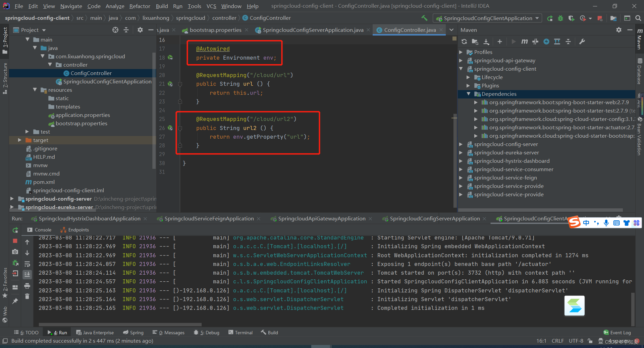The image size is (644, 348).
Task: Toggle Maven offline mode
Action: (x=535, y=42)
